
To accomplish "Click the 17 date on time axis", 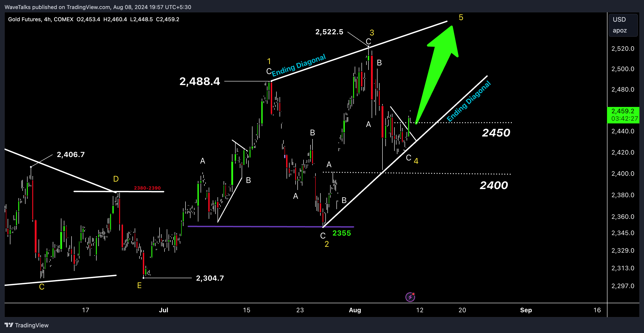I will [x=86, y=310].
